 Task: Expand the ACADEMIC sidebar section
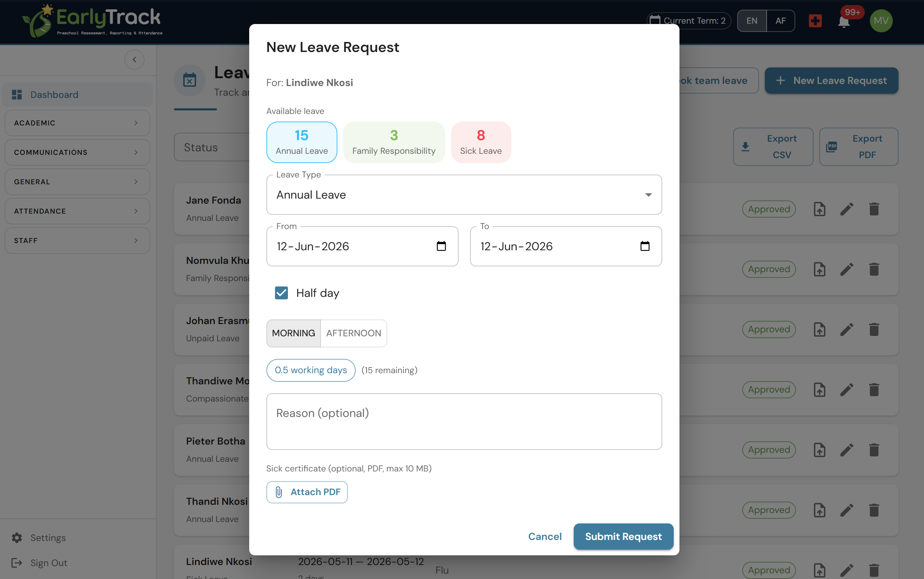(x=77, y=123)
